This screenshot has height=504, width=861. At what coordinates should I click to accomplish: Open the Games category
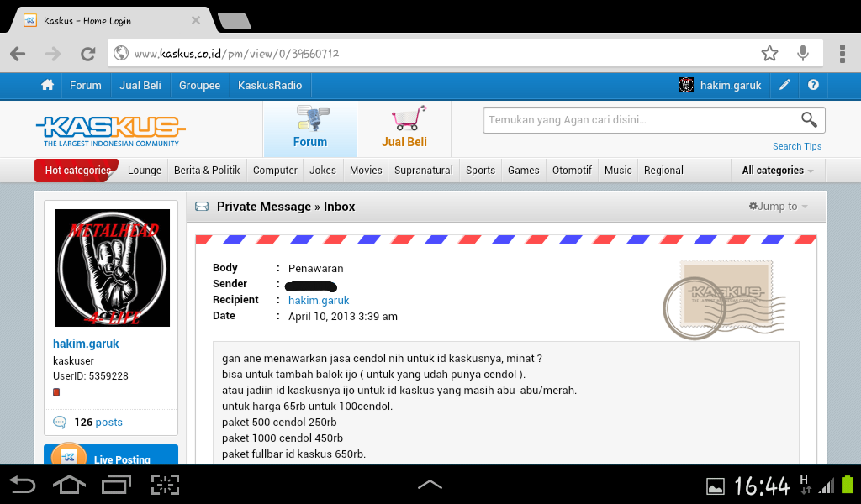(523, 171)
